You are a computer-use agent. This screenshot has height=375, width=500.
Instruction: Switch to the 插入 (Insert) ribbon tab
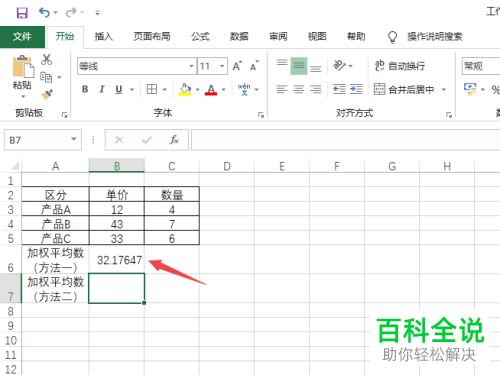click(x=104, y=36)
